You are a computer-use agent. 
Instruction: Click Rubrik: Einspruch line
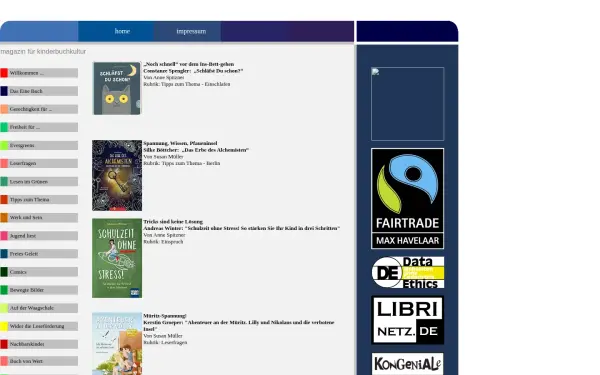click(163, 242)
